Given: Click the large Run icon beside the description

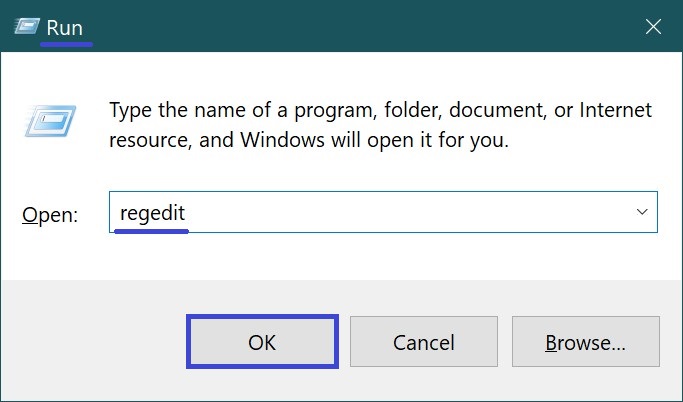Looking at the screenshot, I should coord(51,121).
